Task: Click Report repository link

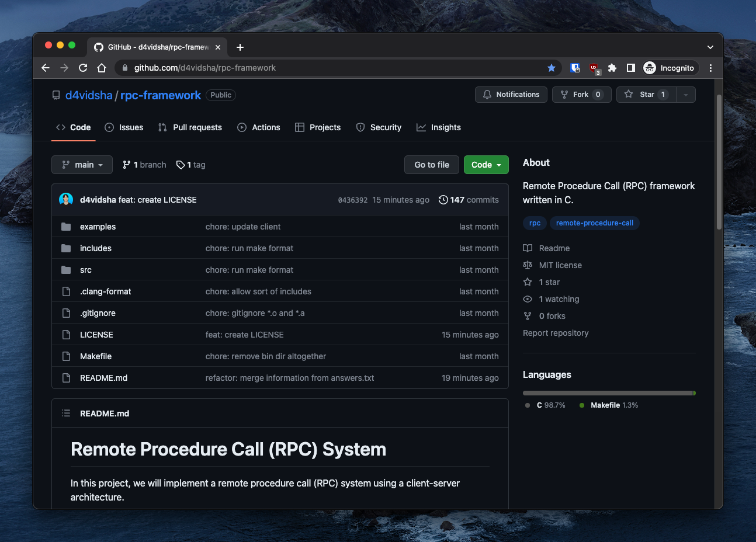Action: [x=556, y=333]
